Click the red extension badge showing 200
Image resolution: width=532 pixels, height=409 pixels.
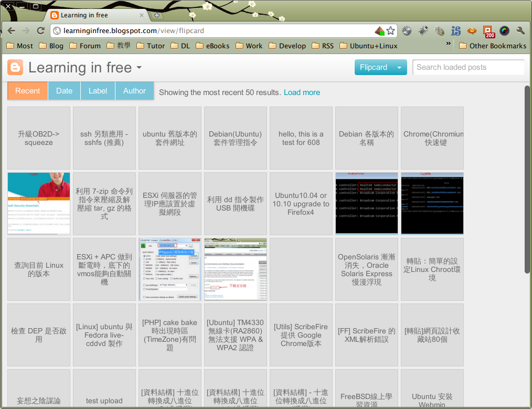point(488,32)
